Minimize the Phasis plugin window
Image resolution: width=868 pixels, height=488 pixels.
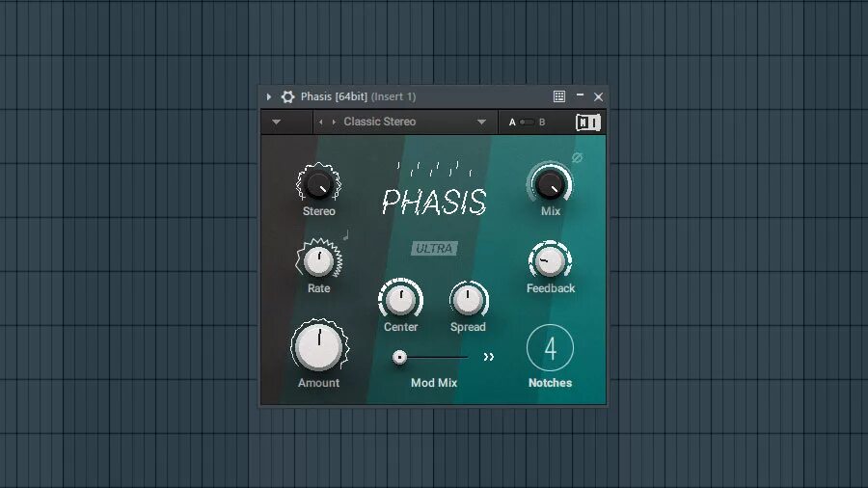(x=580, y=95)
